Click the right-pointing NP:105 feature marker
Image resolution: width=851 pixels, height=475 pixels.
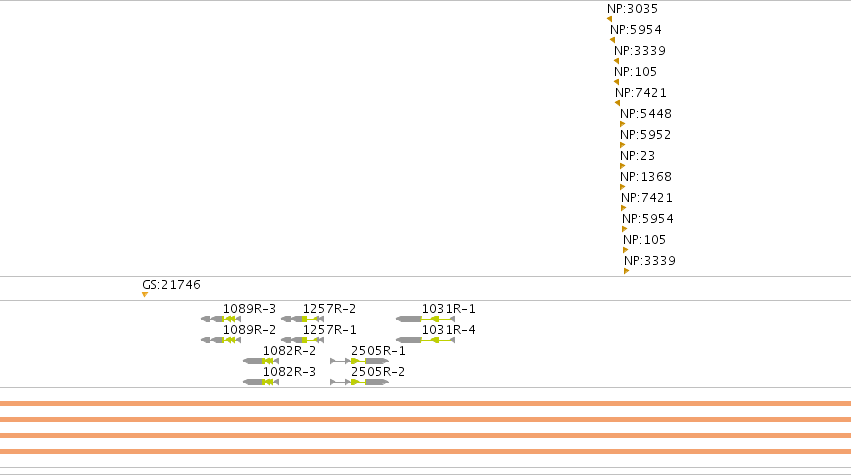[626, 250]
